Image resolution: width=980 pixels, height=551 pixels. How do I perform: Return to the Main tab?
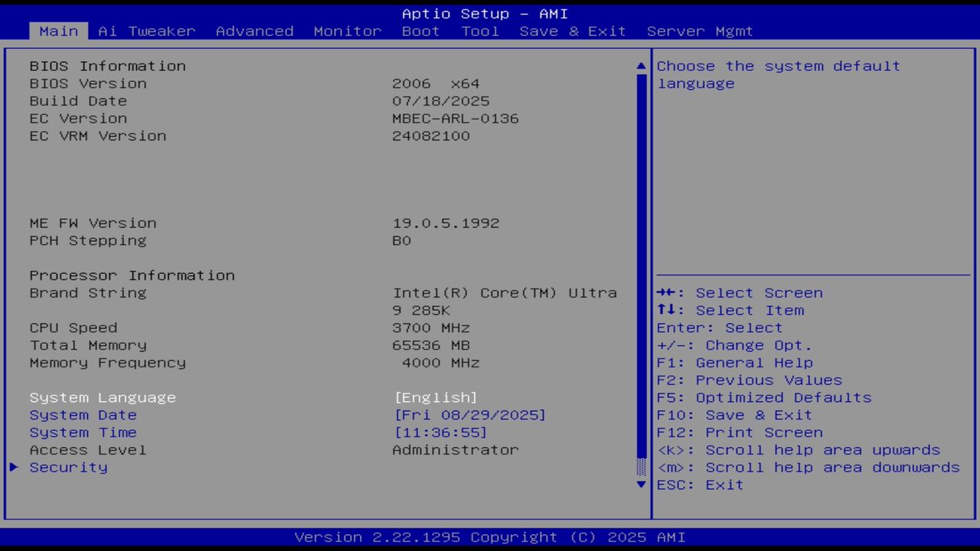[58, 31]
